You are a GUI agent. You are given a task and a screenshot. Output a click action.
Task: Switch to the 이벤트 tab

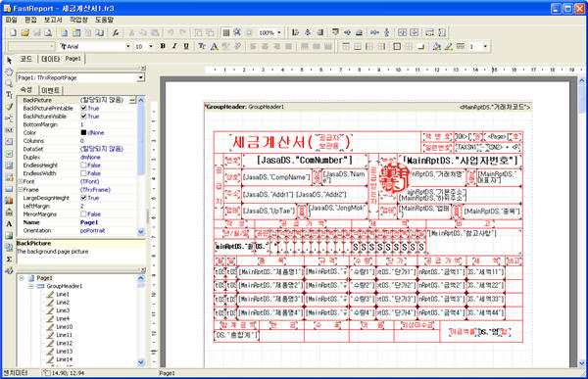(51, 90)
